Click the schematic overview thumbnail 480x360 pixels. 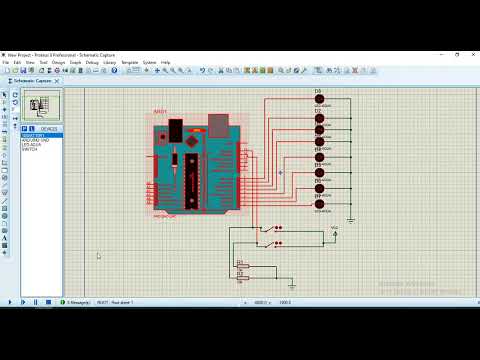(42, 105)
